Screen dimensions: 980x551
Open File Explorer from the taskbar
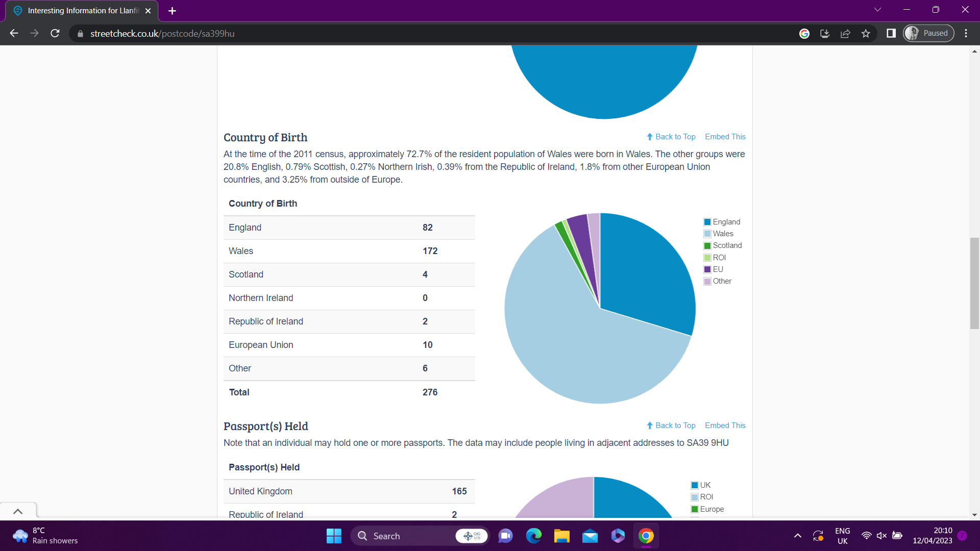561,536
